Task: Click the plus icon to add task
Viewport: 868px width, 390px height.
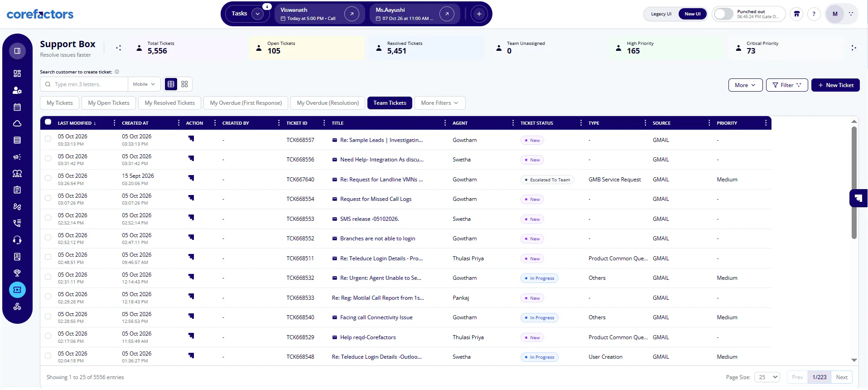Action: point(479,14)
